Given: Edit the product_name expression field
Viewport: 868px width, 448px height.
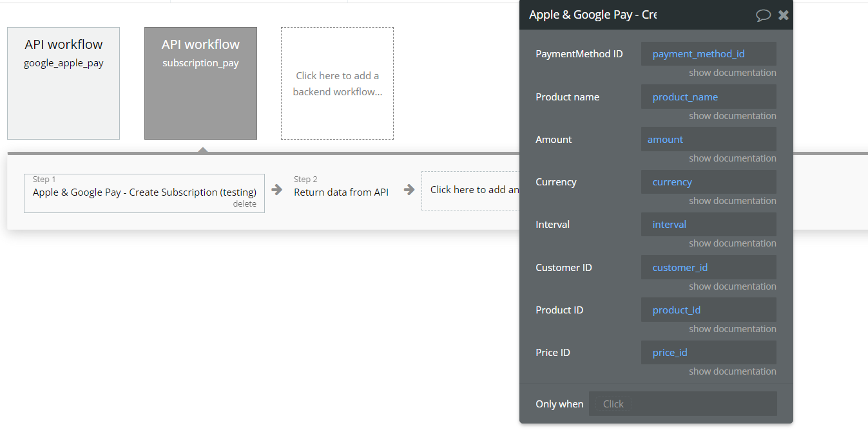Looking at the screenshot, I should click(x=709, y=97).
